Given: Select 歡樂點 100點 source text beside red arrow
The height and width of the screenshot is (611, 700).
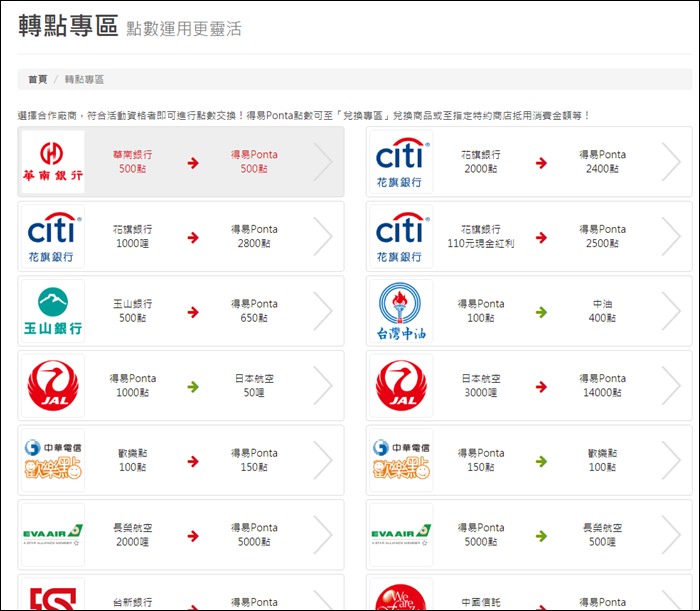Looking at the screenshot, I should pos(133,460).
